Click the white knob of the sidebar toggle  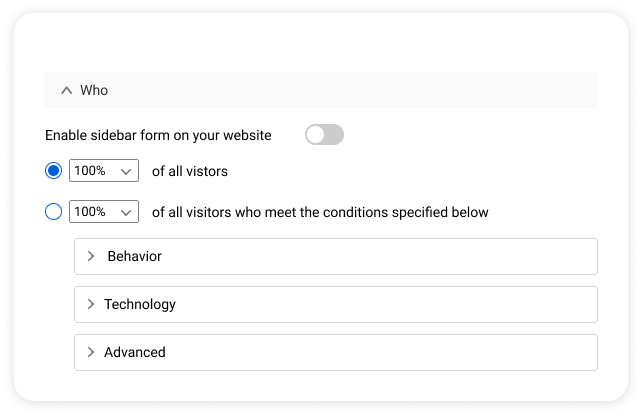[x=315, y=135]
